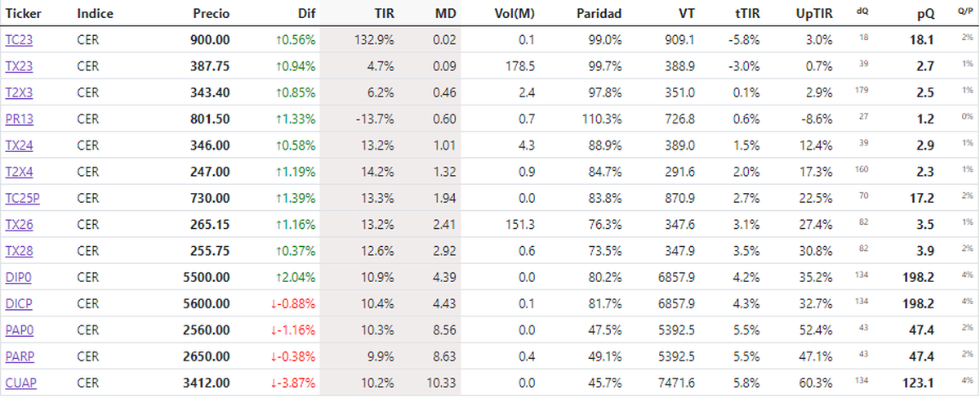Screen dimensions: 980x399
Task: Click the T2X3 bond ticker
Action: pos(19,92)
